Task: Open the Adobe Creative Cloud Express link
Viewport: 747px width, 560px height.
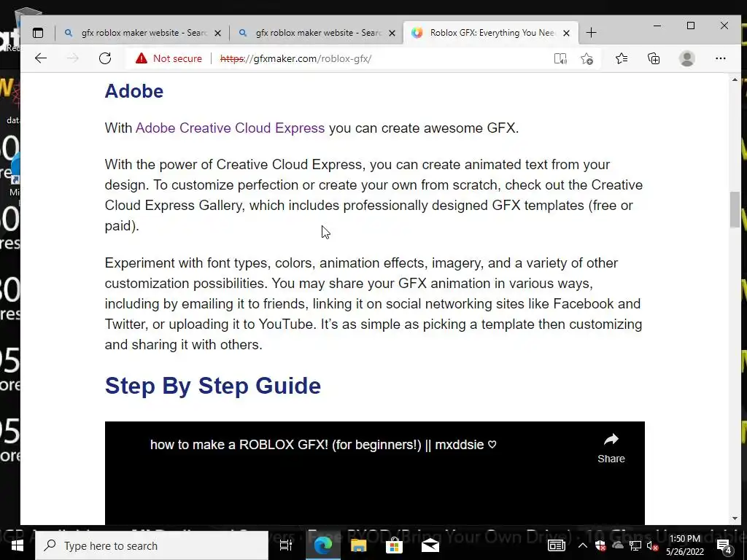Action: pyautogui.click(x=230, y=128)
